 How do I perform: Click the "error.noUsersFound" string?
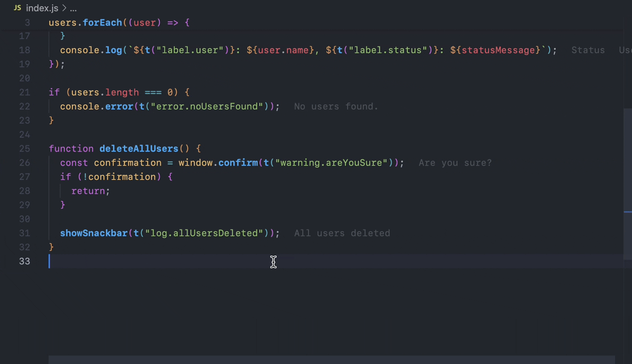[x=207, y=106]
